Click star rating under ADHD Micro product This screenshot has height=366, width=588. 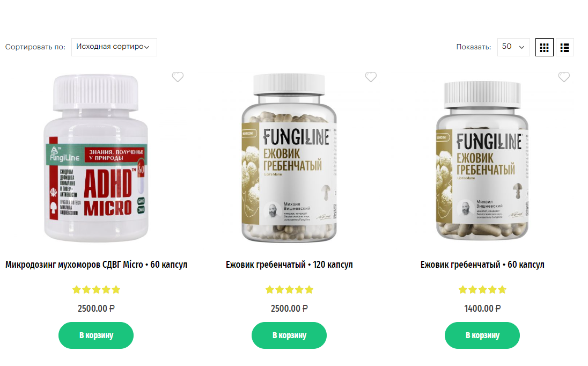(x=96, y=289)
